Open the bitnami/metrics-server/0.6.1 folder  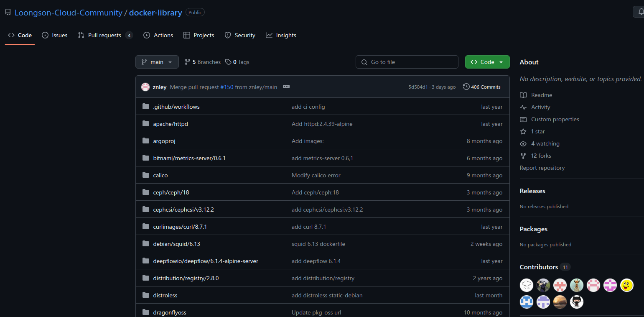[x=189, y=158]
